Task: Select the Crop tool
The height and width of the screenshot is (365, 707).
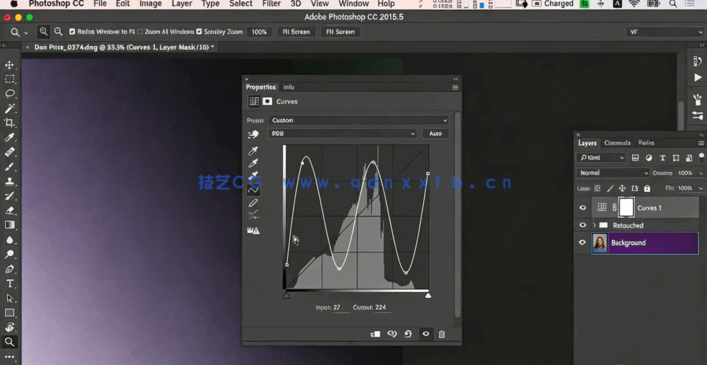Action: pyautogui.click(x=9, y=123)
